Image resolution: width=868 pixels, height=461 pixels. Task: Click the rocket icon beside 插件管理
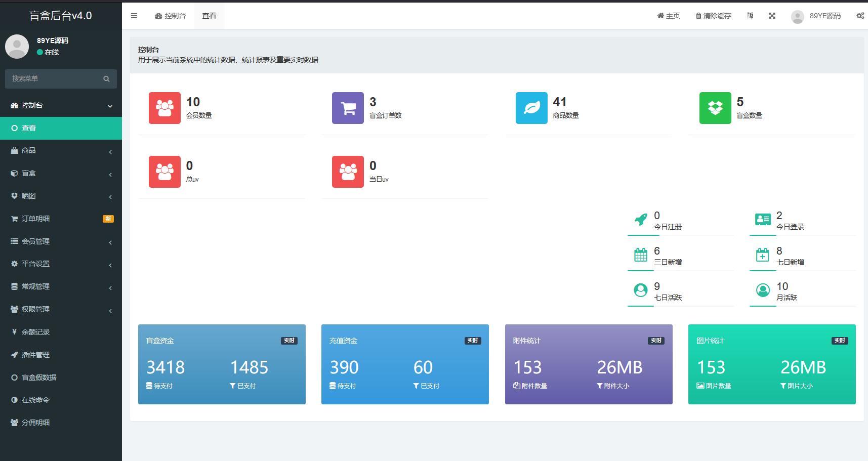click(x=14, y=355)
